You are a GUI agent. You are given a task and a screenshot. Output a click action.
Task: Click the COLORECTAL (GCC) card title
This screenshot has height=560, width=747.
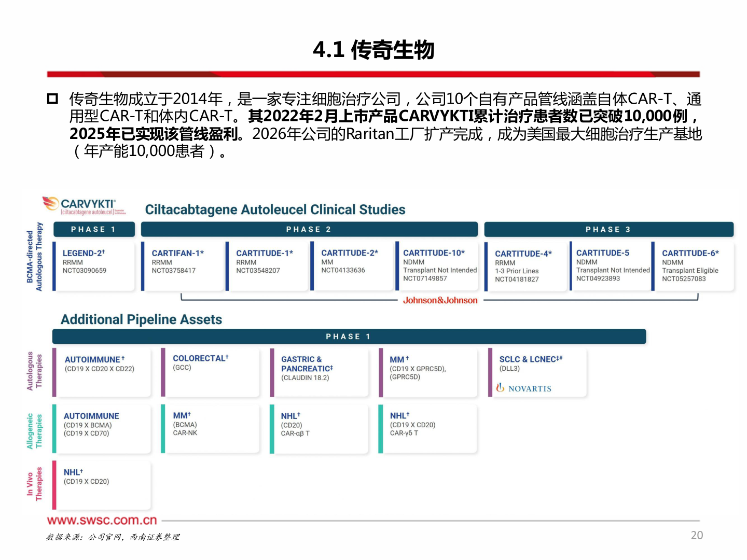[201, 358]
